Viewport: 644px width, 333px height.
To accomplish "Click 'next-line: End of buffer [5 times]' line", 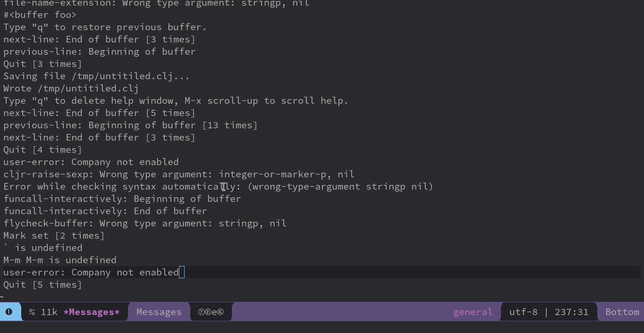I will [x=99, y=113].
